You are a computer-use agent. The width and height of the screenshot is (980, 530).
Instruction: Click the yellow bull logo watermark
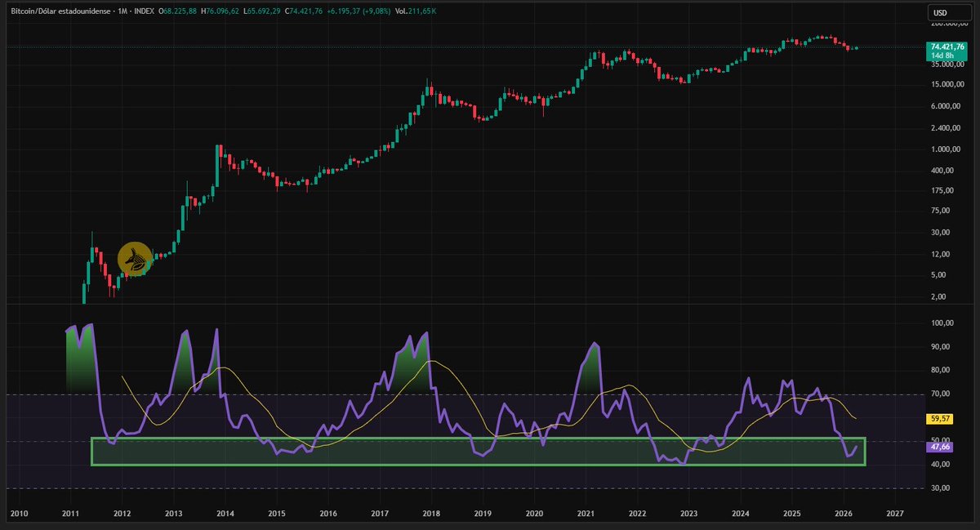point(135,259)
